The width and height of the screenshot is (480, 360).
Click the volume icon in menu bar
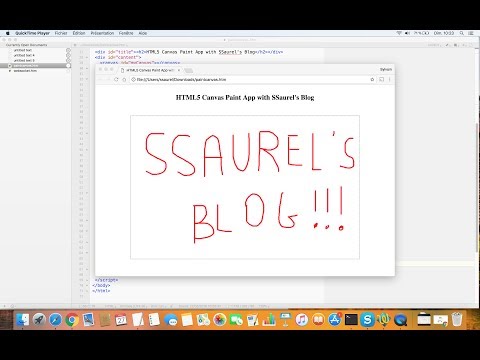407,33
